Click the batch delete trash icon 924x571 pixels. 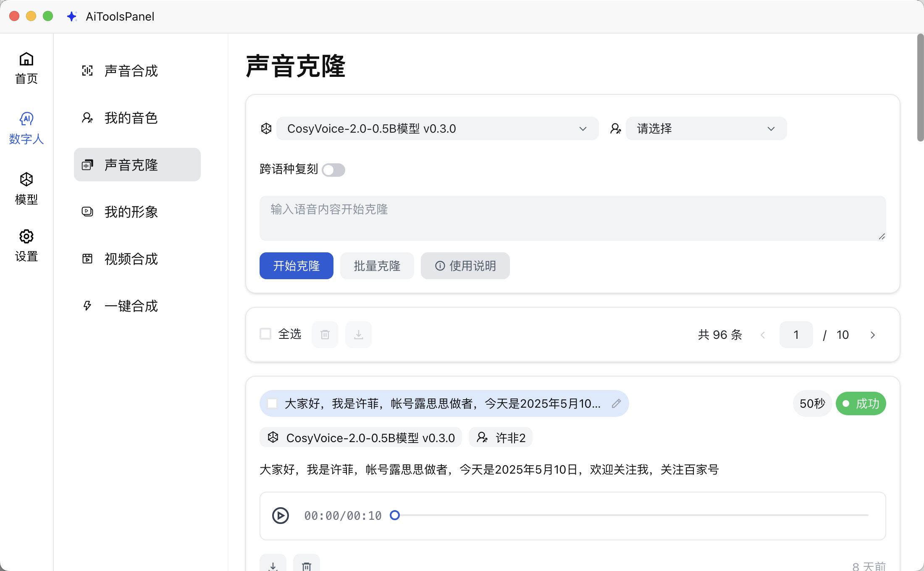[x=325, y=335]
